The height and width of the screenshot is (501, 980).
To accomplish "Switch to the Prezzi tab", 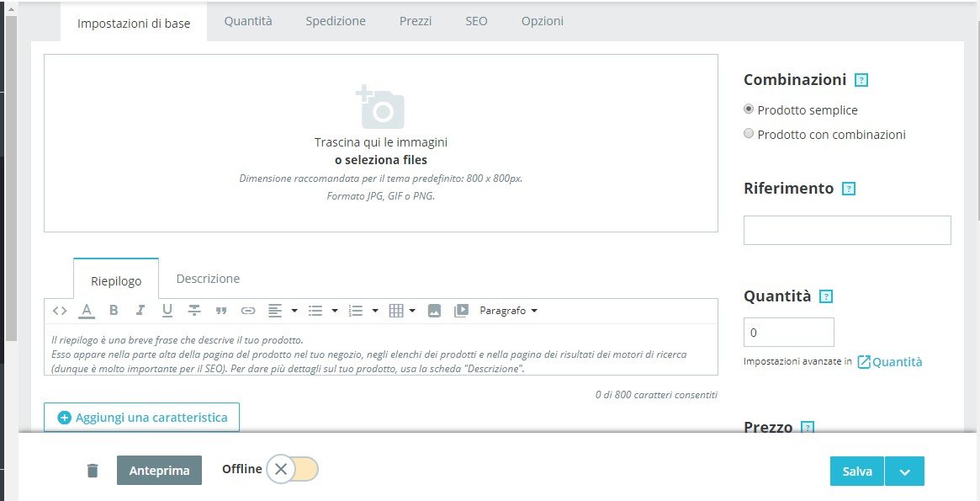I will pos(416,21).
